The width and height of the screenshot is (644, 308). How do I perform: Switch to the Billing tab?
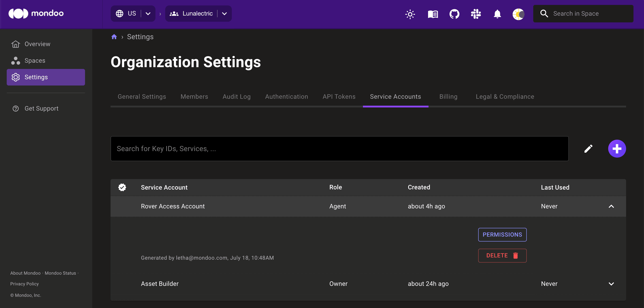click(x=448, y=96)
